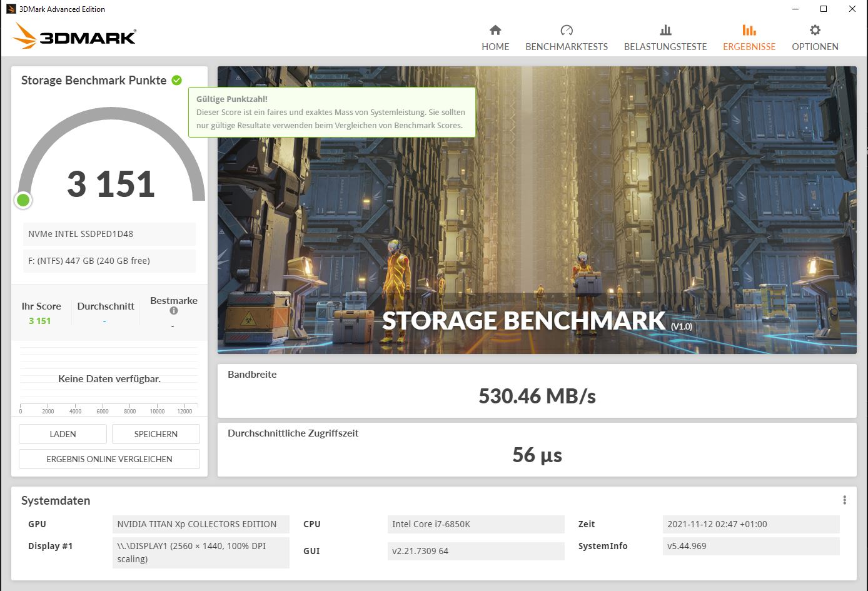Click the Durchschnitt label

click(106, 306)
